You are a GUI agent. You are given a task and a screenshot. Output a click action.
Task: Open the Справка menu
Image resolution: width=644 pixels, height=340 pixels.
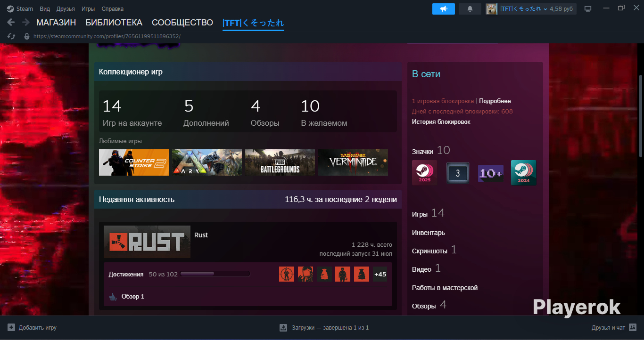pos(113,9)
